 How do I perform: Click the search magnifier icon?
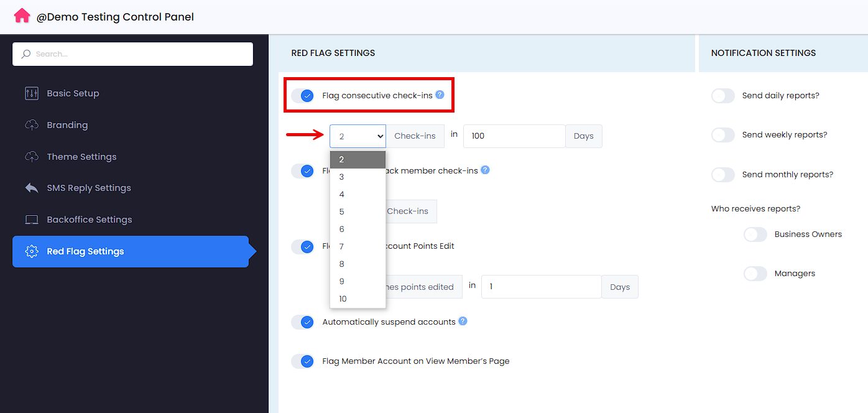[26, 54]
